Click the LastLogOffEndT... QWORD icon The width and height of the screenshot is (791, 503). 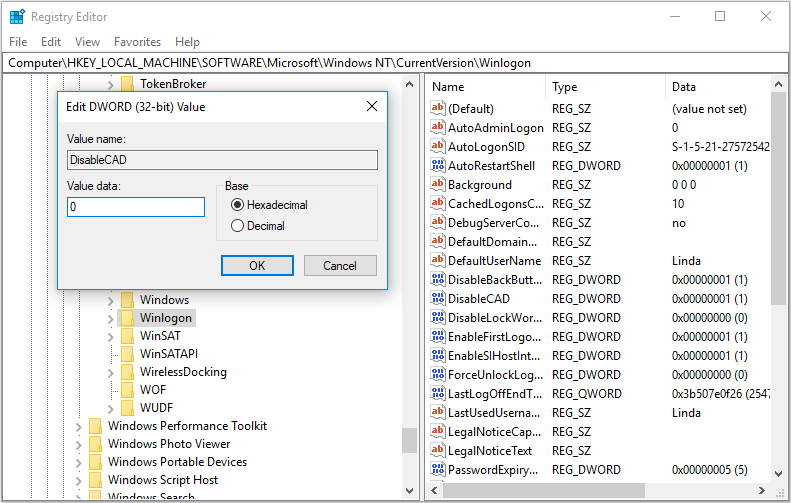pos(437,393)
